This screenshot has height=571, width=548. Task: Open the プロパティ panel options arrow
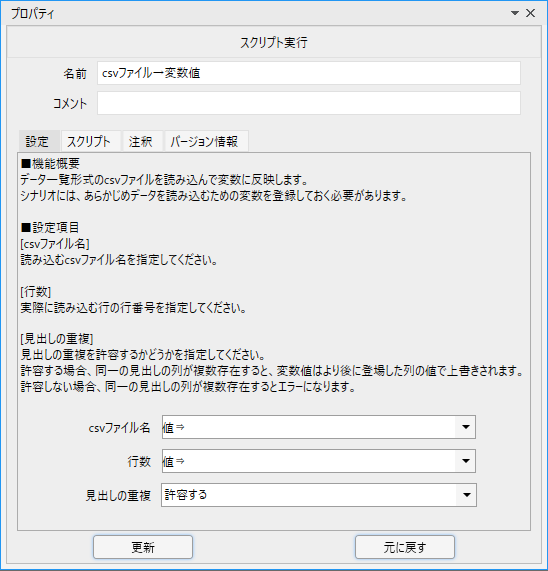point(515,13)
